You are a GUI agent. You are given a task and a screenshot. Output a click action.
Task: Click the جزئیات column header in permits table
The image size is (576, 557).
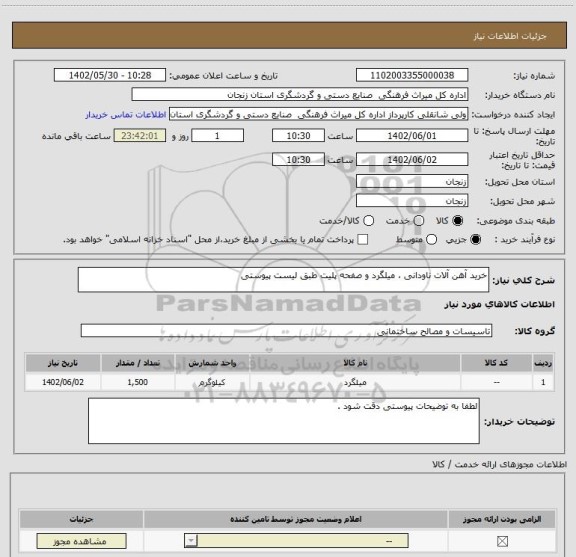81,519
